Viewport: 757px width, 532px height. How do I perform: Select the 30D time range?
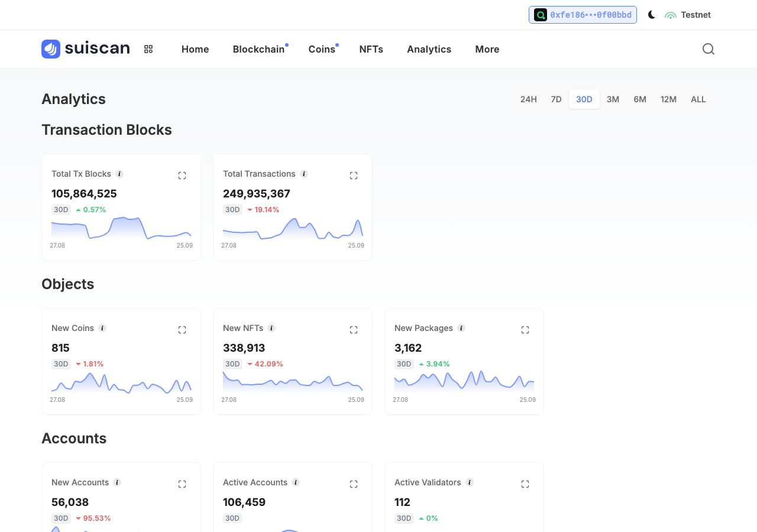[584, 99]
